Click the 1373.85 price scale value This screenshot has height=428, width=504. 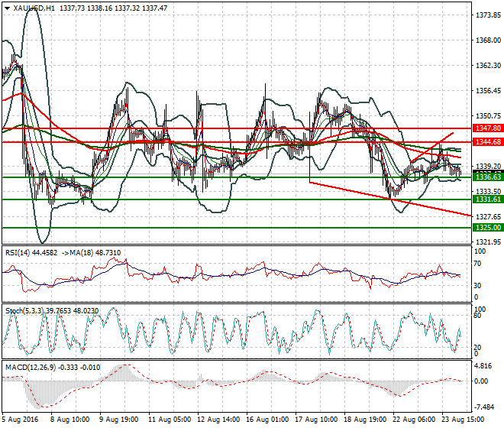pos(487,15)
